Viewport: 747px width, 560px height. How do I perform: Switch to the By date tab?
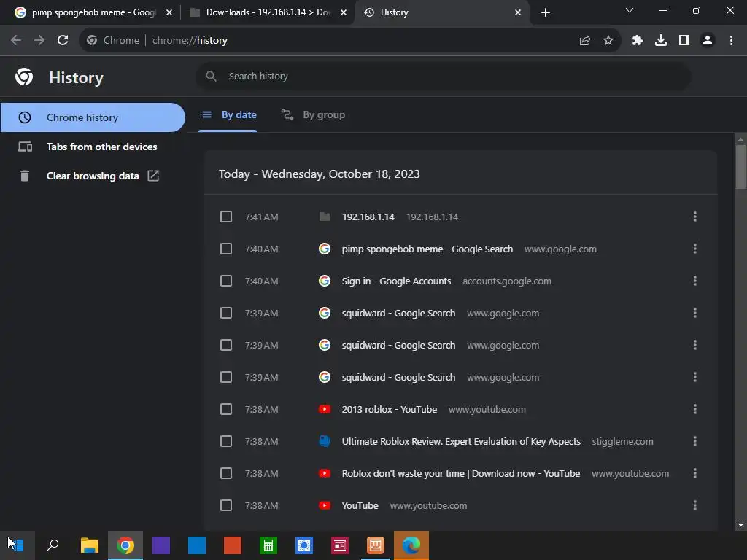click(228, 114)
